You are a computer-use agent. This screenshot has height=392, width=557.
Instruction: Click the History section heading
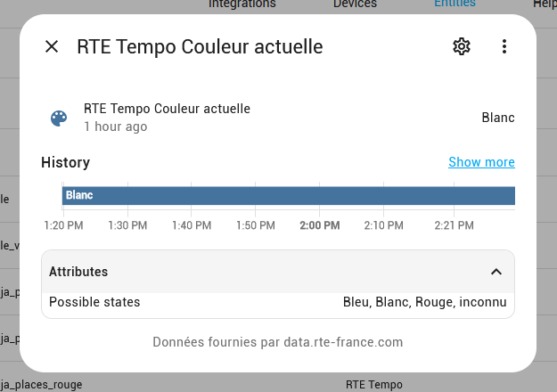pyautogui.click(x=65, y=162)
